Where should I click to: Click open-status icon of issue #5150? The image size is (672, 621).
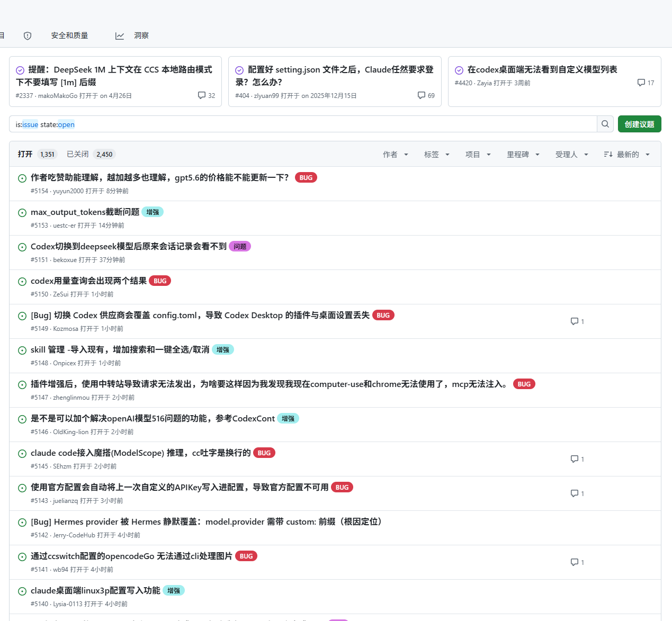pos(22,282)
